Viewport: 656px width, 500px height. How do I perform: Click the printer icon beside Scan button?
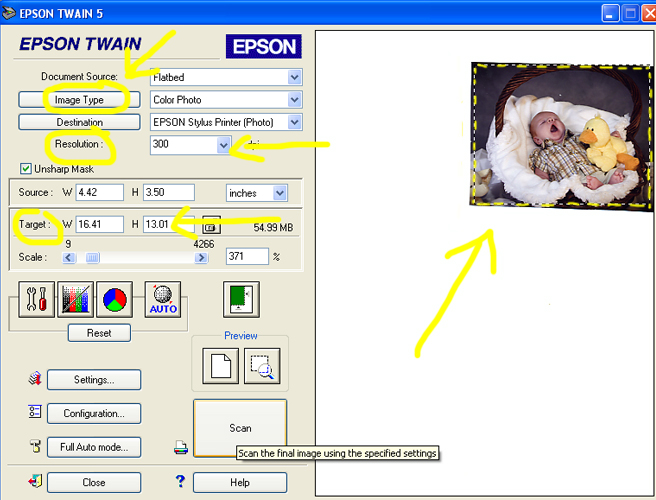pos(181,447)
